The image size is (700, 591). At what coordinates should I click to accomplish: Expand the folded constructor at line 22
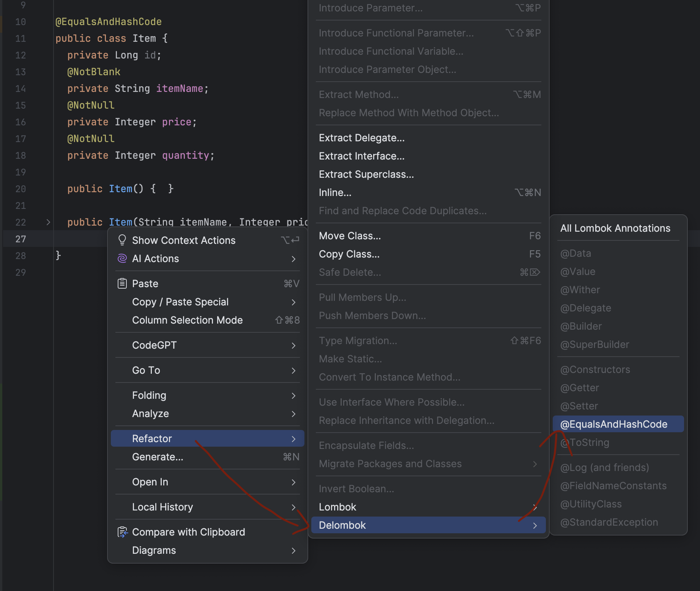tap(48, 222)
